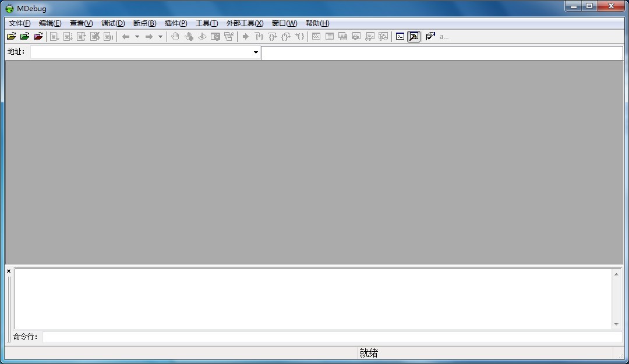The image size is (629, 364).
Task: Open the 文件(F) menu
Action: (19, 23)
